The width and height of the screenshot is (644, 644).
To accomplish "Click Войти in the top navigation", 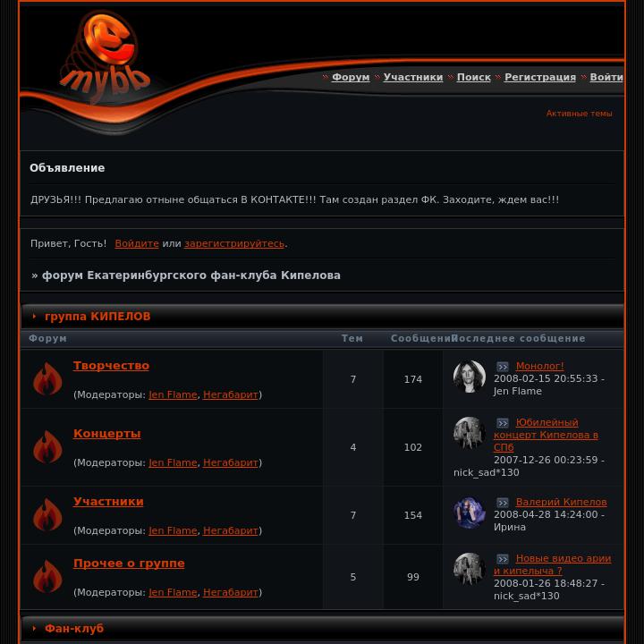I will 606,77.
